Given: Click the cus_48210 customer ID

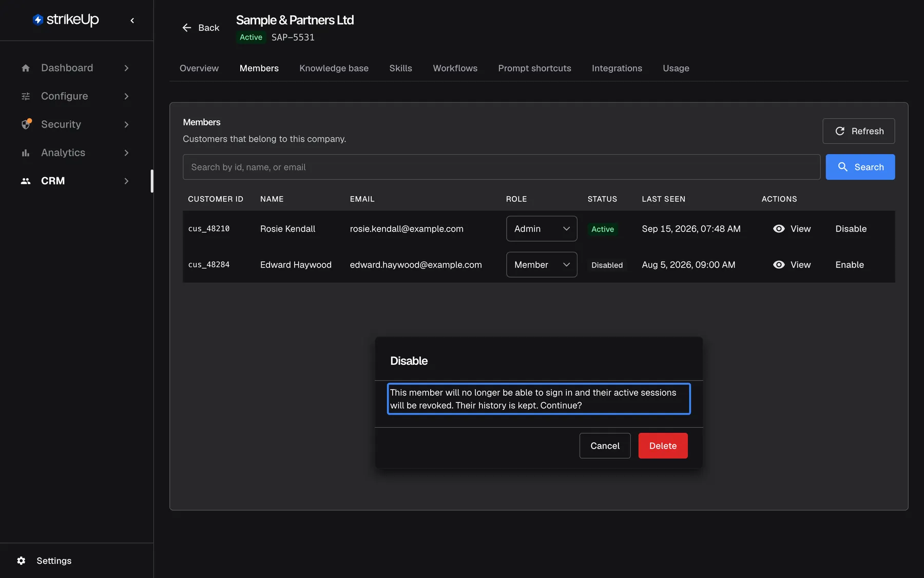Looking at the screenshot, I should click(209, 229).
